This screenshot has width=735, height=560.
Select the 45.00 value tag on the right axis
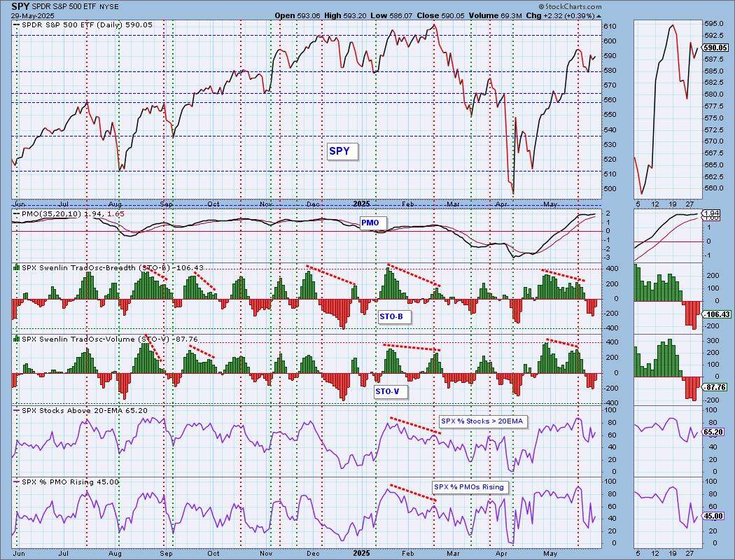tap(715, 516)
